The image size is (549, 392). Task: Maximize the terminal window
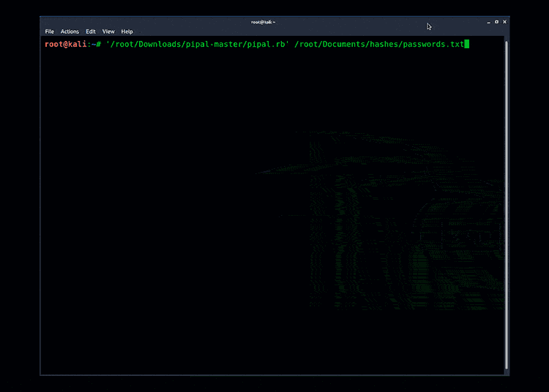click(496, 22)
